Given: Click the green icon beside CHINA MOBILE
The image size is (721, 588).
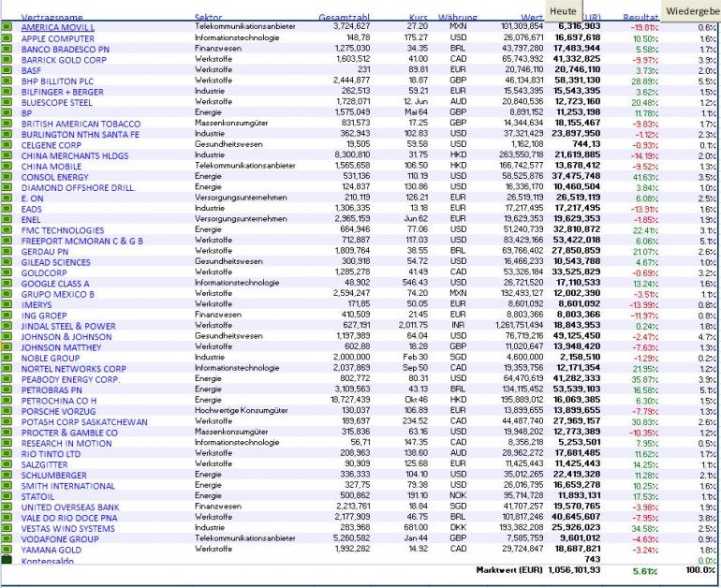Looking at the screenshot, I should pos(6,166).
